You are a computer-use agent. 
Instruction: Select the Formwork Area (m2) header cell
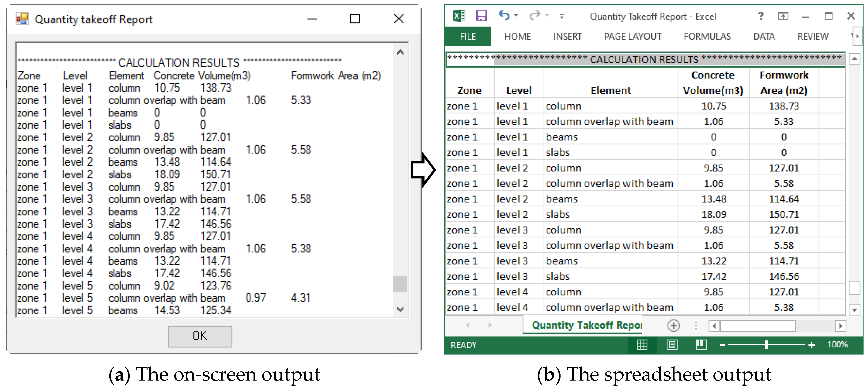coord(784,83)
